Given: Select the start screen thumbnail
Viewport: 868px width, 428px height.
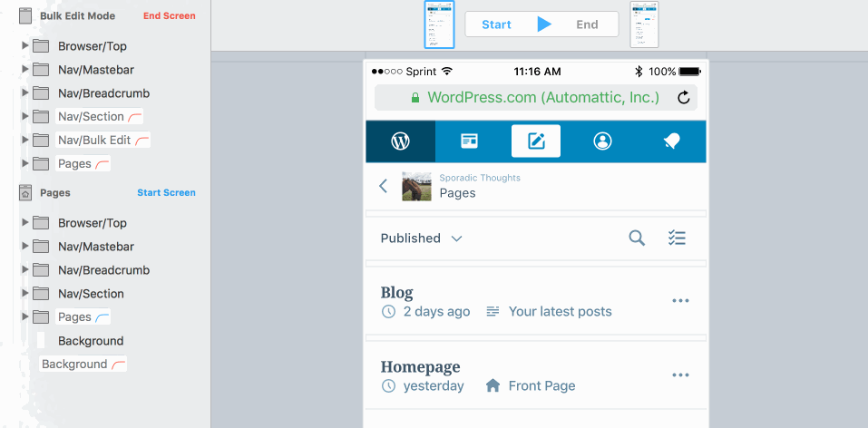Looking at the screenshot, I should point(440,24).
